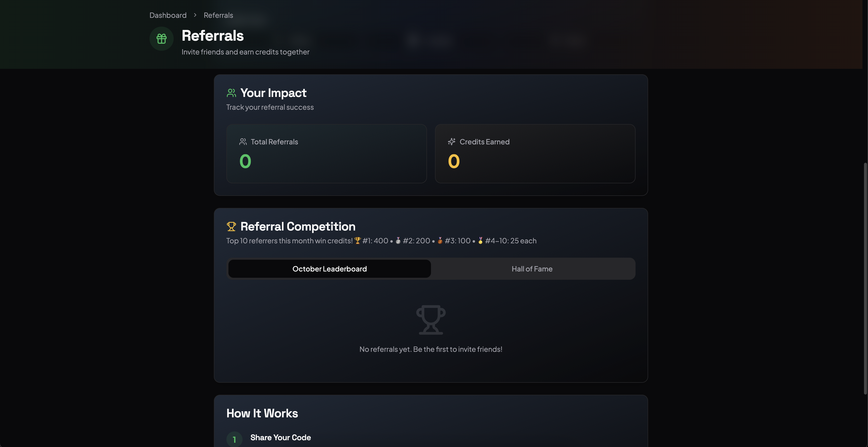868x447 pixels.
Task: Click the Total Referrals stat card
Action: 326,153
